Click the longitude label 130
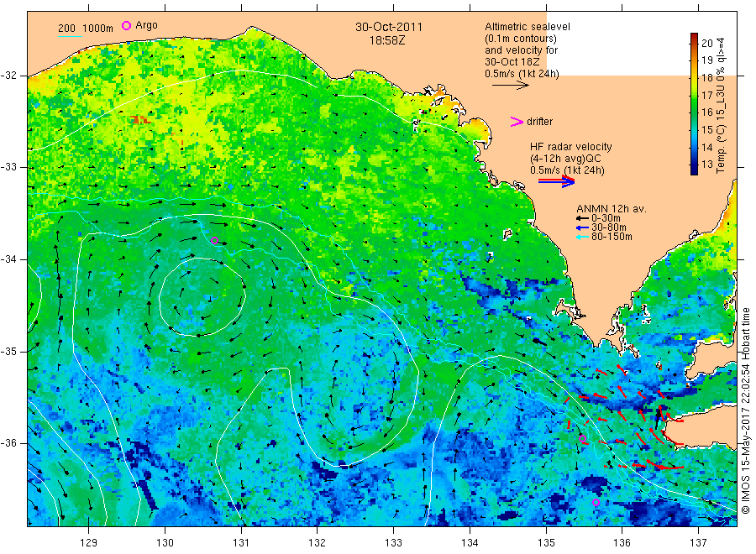This screenshot has width=756, height=554. pyautogui.click(x=165, y=543)
